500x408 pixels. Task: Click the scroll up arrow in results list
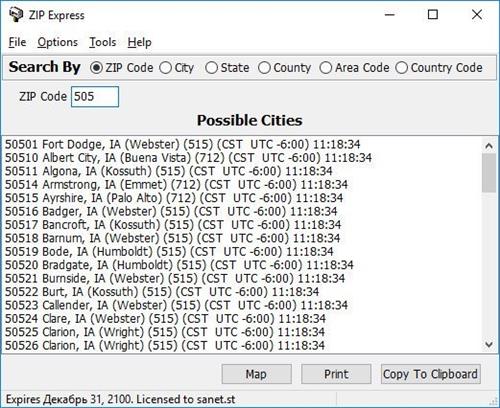click(489, 146)
